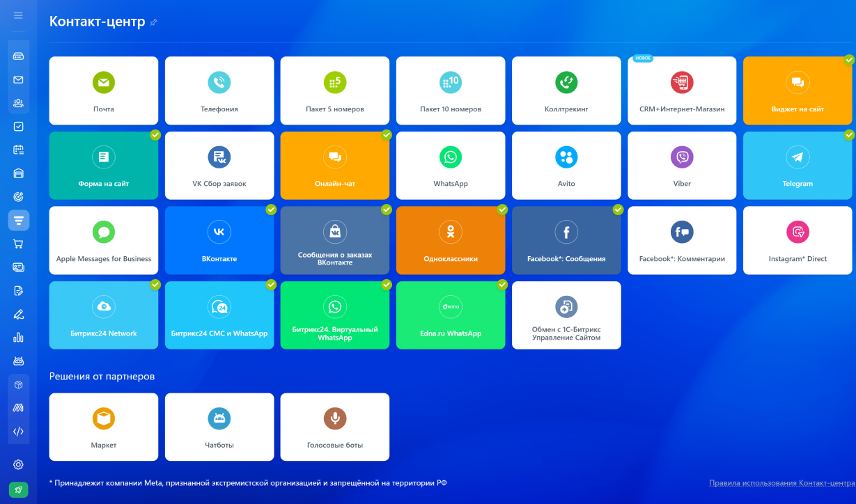Viewport: 856px width, 504px height.
Task: Open the cube box icon in the sidebar
Action: (18, 384)
